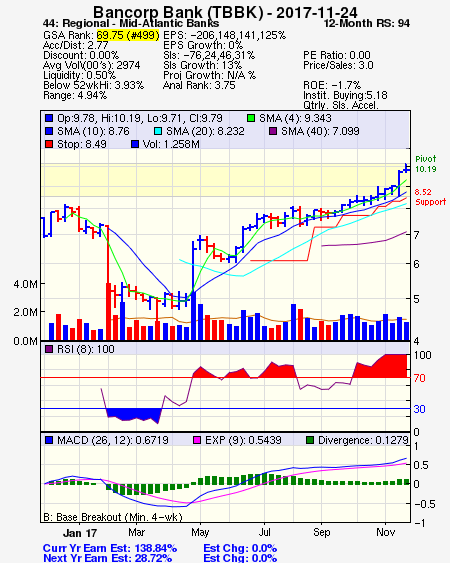Click the blue Vol legend square

coord(135,144)
